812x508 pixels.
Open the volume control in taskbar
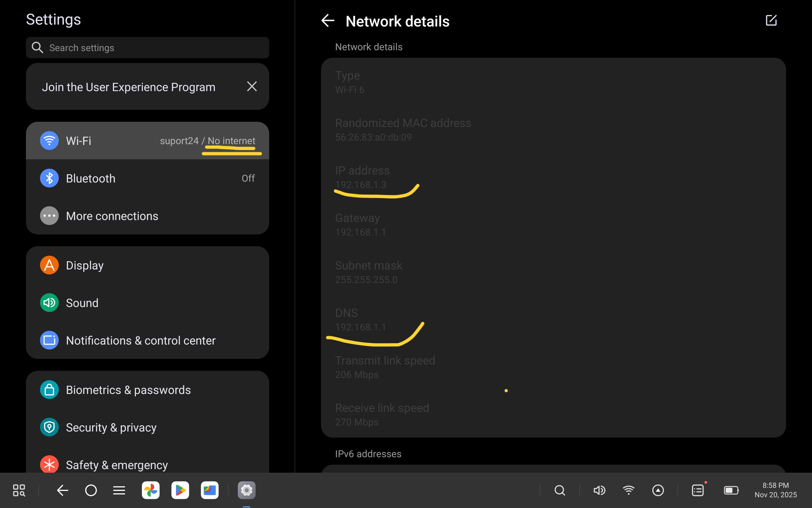tap(599, 490)
